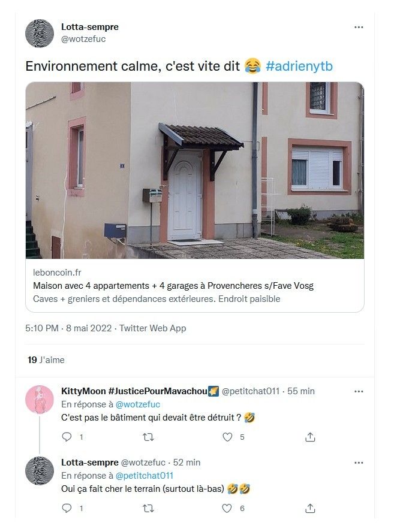View the 19 J'aime likes list

46,360
